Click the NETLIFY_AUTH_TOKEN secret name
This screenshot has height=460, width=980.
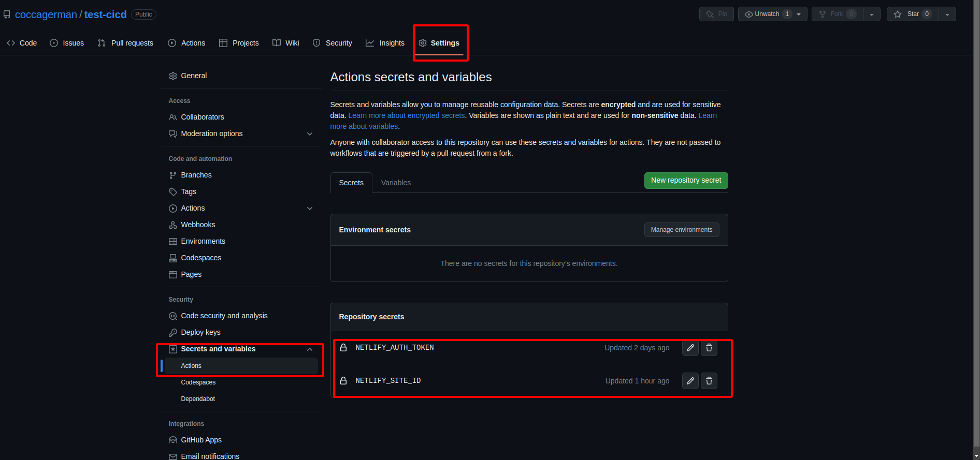click(x=395, y=348)
